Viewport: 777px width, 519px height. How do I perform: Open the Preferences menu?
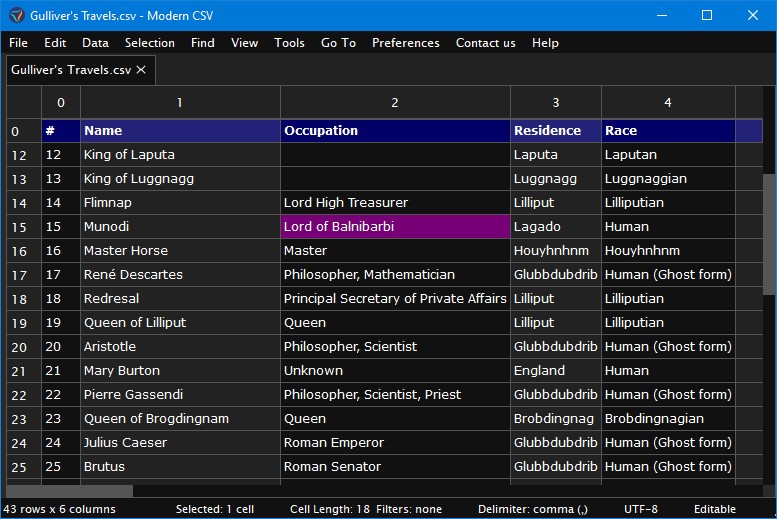tap(405, 43)
